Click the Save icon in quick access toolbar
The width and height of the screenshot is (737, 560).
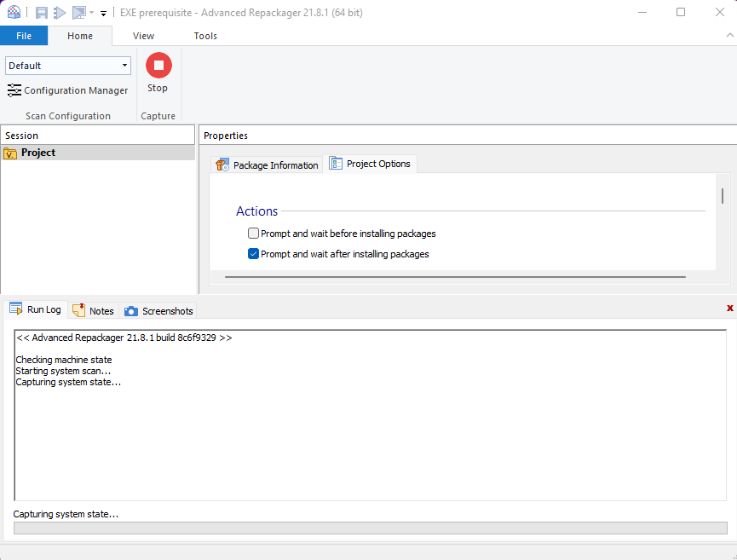(42, 13)
